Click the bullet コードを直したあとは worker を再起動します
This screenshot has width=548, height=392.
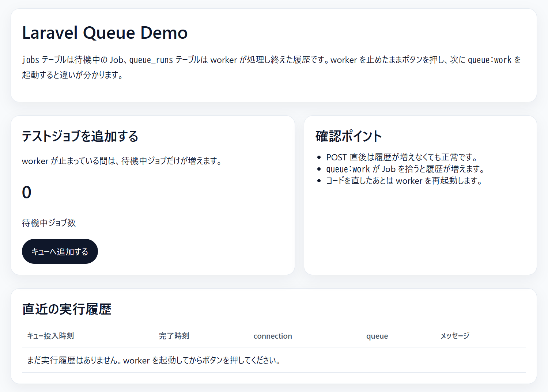tap(405, 181)
